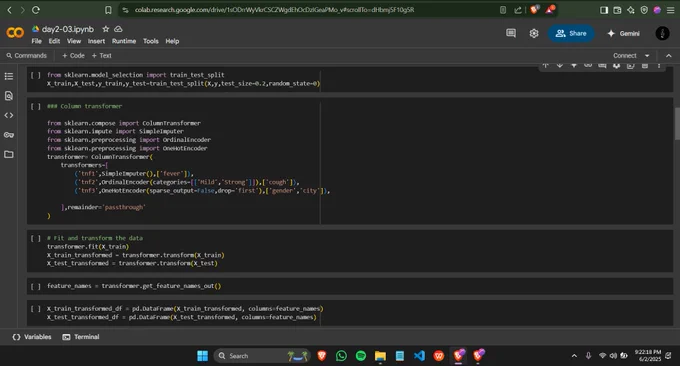This screenshot has height=366, width=680.
Task: Reload the browser page
Action: [x=36, y=10]
